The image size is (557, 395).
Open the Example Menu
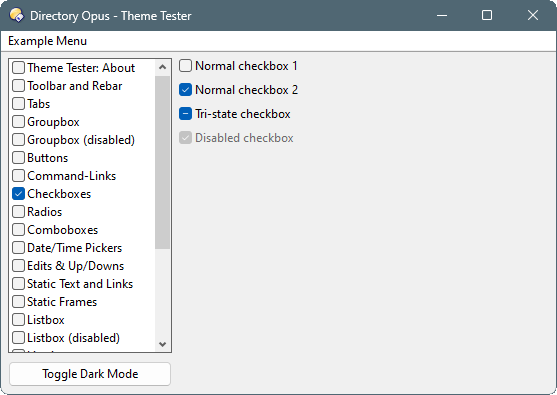tap(47, 41)
